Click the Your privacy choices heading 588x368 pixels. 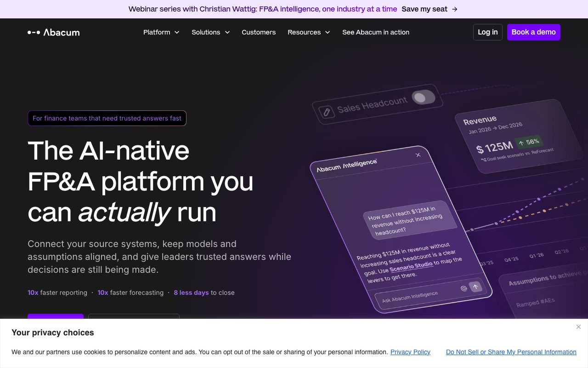coord(53,333)
